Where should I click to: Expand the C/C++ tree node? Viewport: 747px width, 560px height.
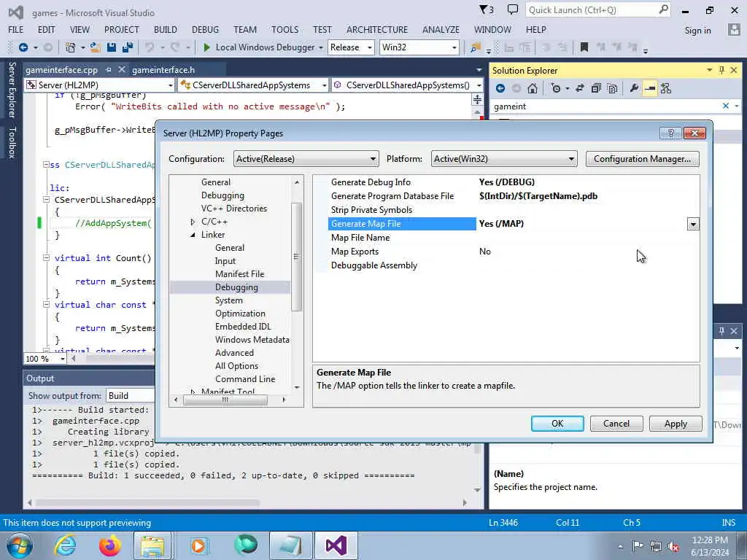[x=193, y=222]
